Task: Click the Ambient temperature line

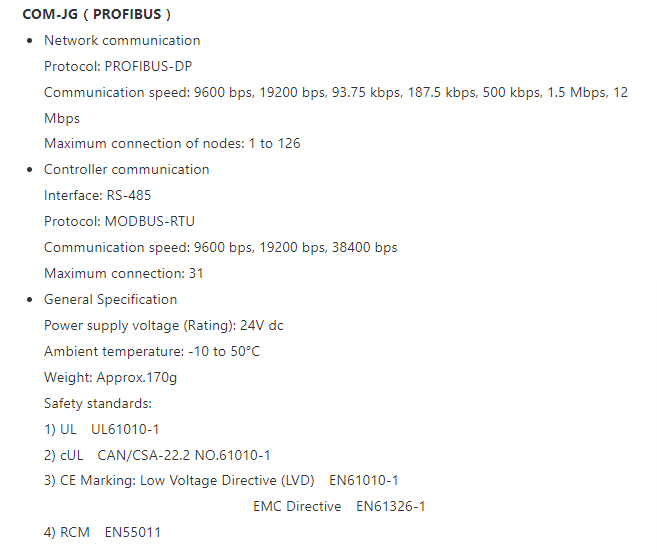Action: [x=152, y=351]
